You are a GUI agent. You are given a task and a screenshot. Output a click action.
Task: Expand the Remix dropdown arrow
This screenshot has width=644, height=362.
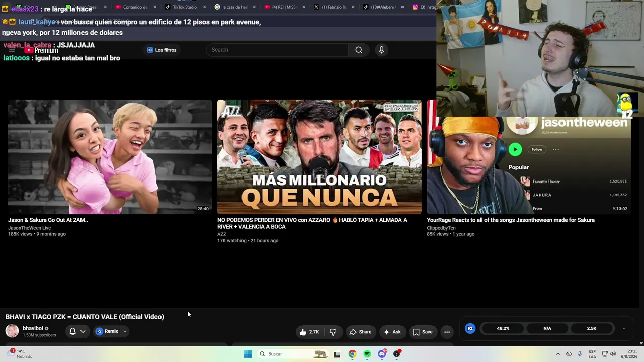pos(125,331)
